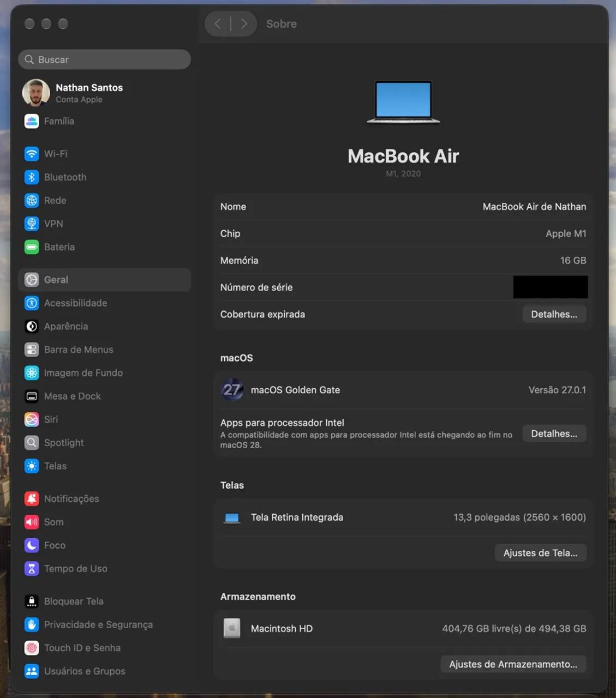
Task: Select the Privacidade e Segurança hand icon
Action: [x=32, y=624]
